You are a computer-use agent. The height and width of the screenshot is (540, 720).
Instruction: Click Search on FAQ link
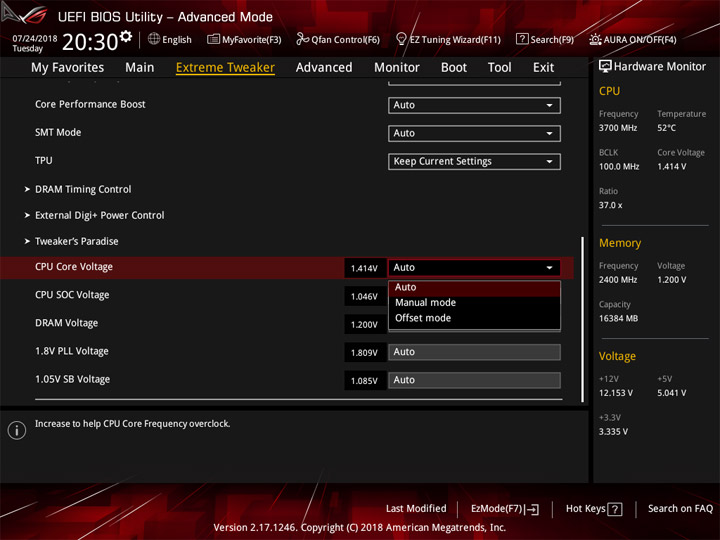click(x=681, y=508)
